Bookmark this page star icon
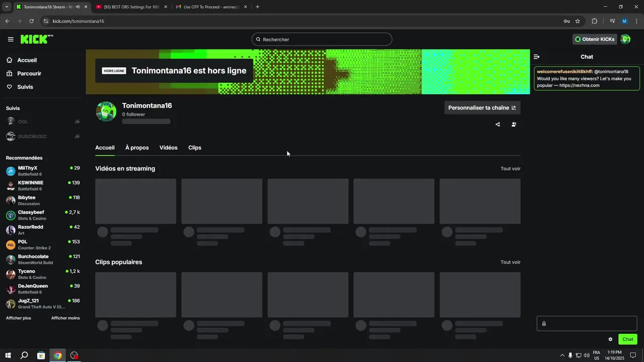 (x=578, y=21)
